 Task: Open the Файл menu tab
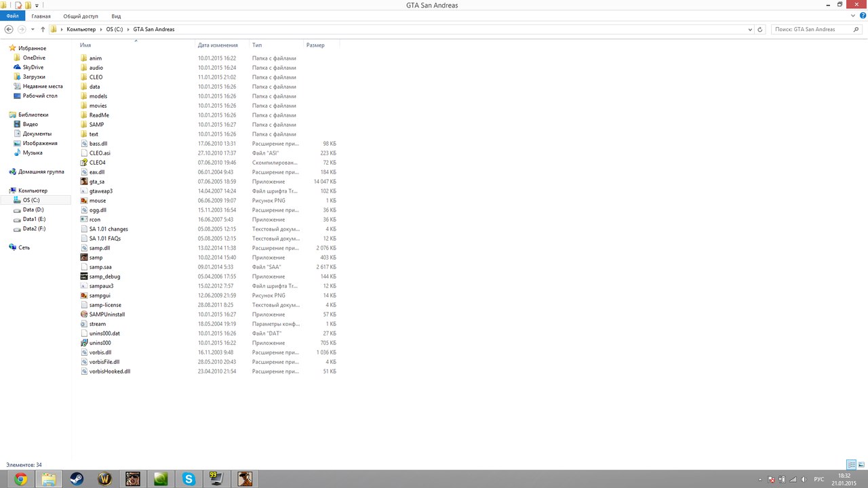tap(13, 16)
